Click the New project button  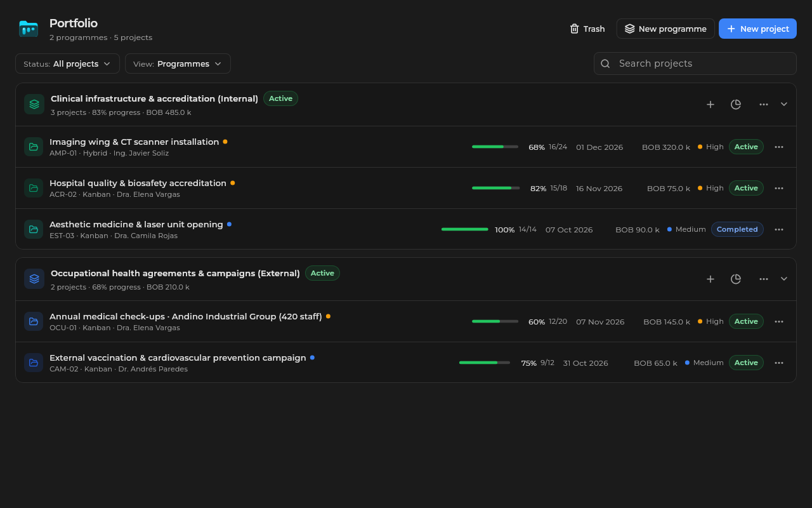(x=757, y=29)
